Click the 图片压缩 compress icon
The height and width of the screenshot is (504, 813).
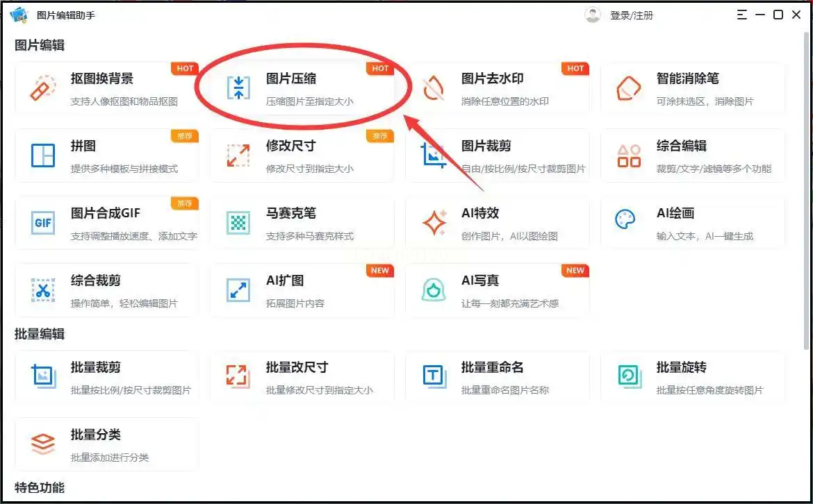click(238, 88)
